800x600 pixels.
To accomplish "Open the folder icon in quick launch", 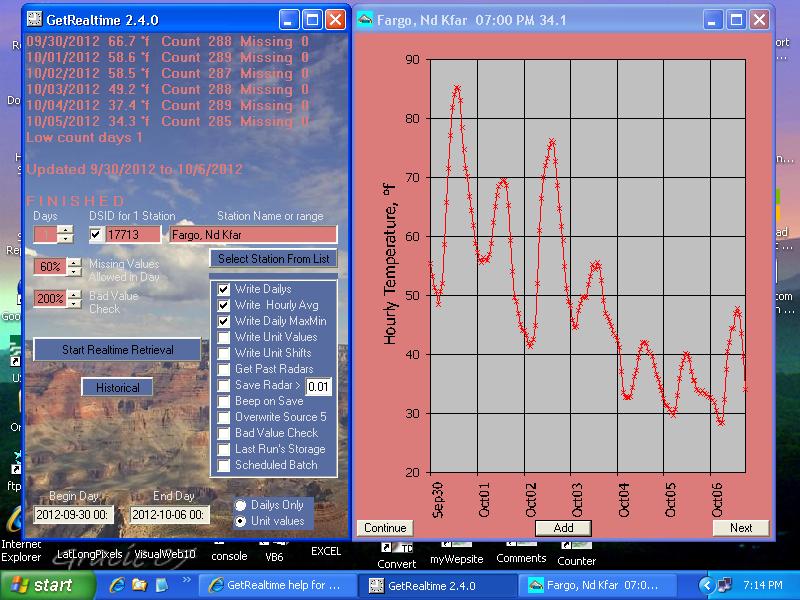I will [x=138, y=585].
